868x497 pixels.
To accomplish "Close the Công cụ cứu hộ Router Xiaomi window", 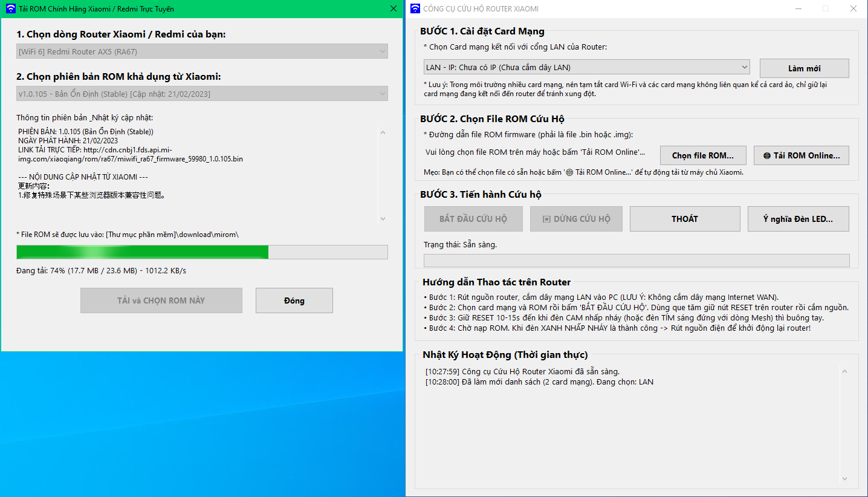I will point(853,8).
